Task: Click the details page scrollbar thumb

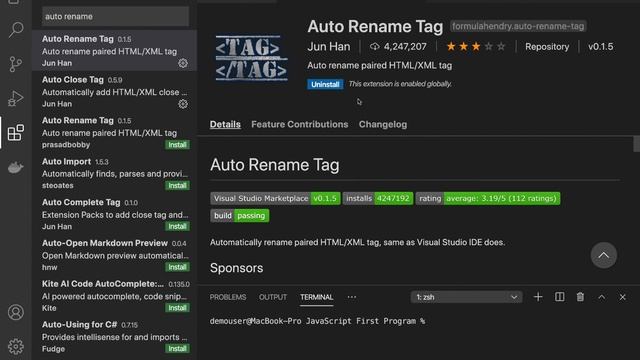Action: (x=636, y=144)
